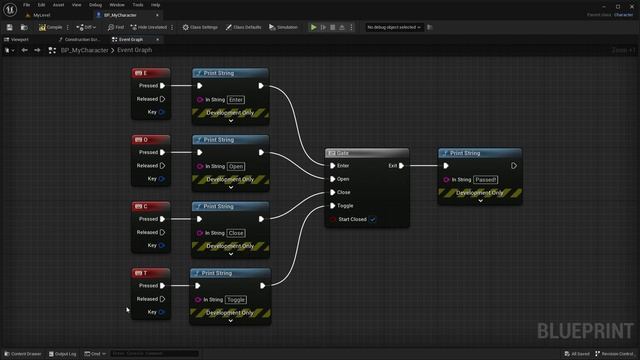Expand the Passed! Print String node chevron

click(x=480, y=201)
